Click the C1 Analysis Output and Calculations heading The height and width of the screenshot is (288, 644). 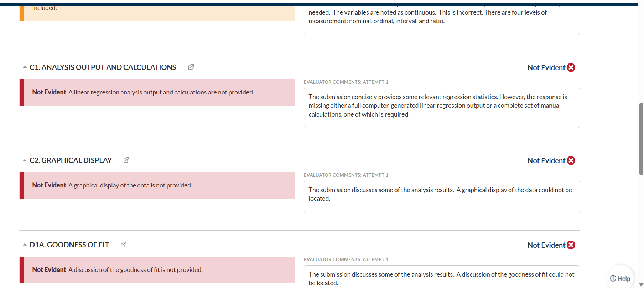[103, 67]
